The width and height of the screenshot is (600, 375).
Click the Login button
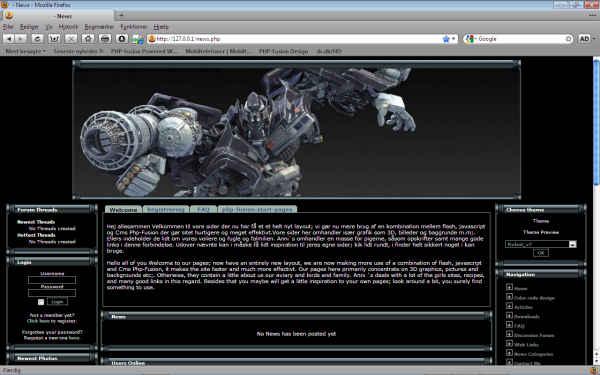tap(57, 302)
